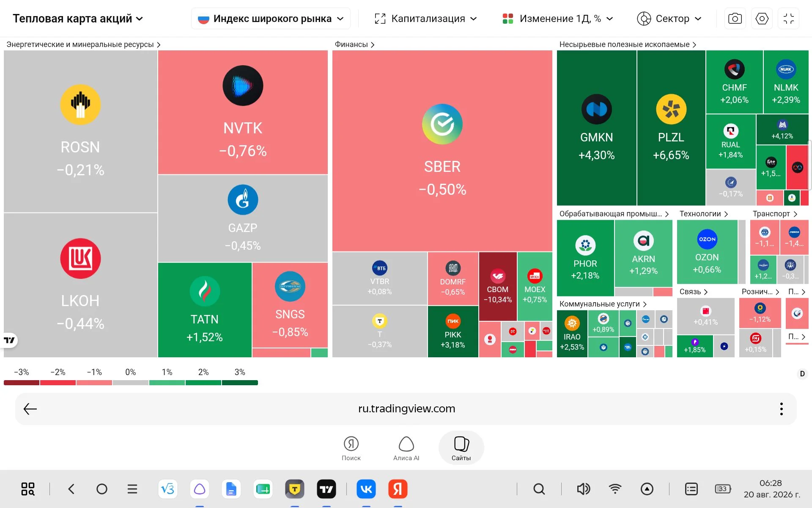
Task: Open the IRAO Inter RAO tile
Action: [x=572, y=334]
